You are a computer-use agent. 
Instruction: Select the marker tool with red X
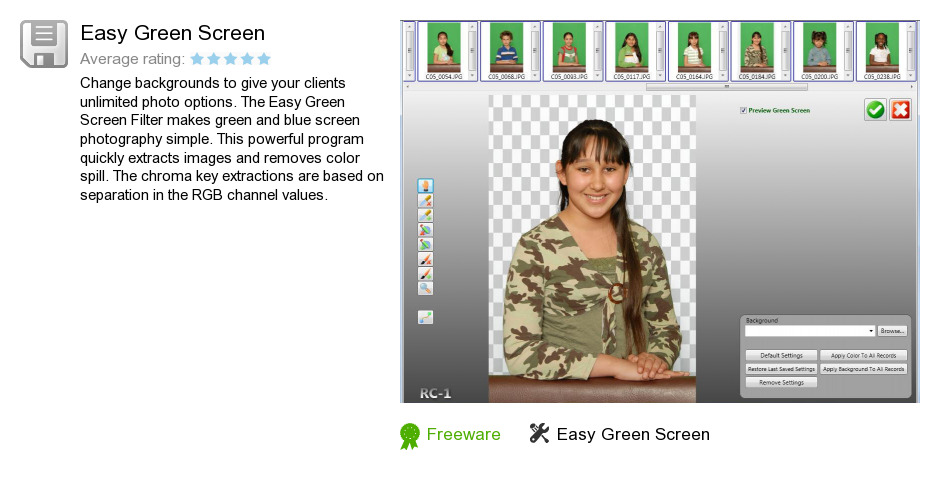click(425, 230)
